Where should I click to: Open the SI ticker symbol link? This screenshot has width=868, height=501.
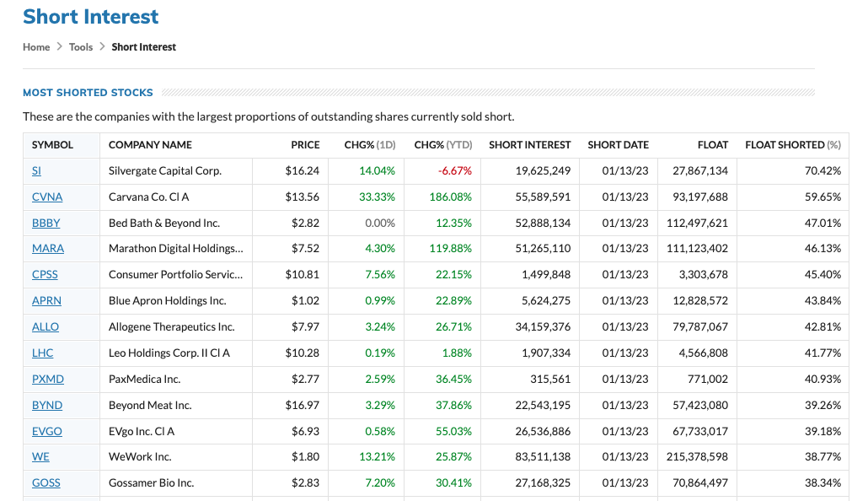tap(36, 171)
